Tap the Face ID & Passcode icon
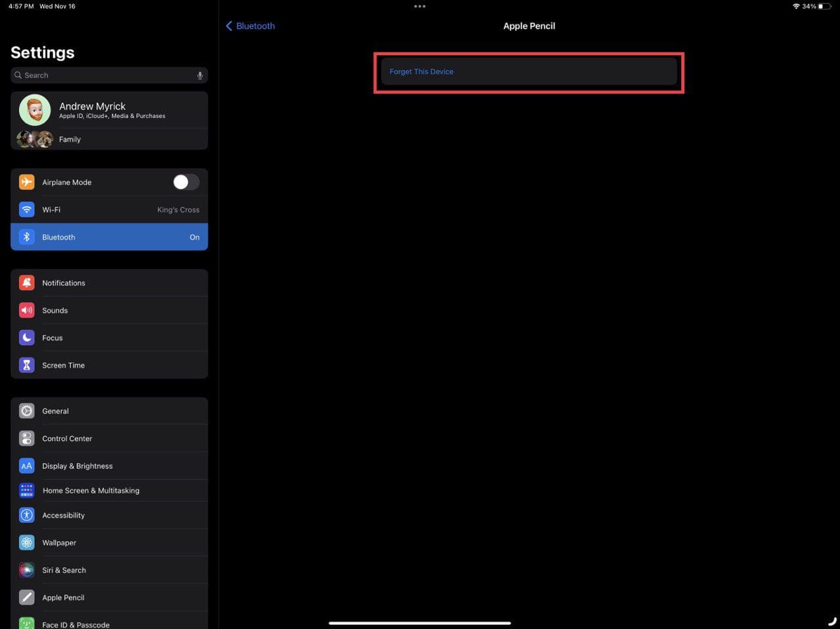The height and width of the screenshot is (629, 840). [x=26, y=623]
